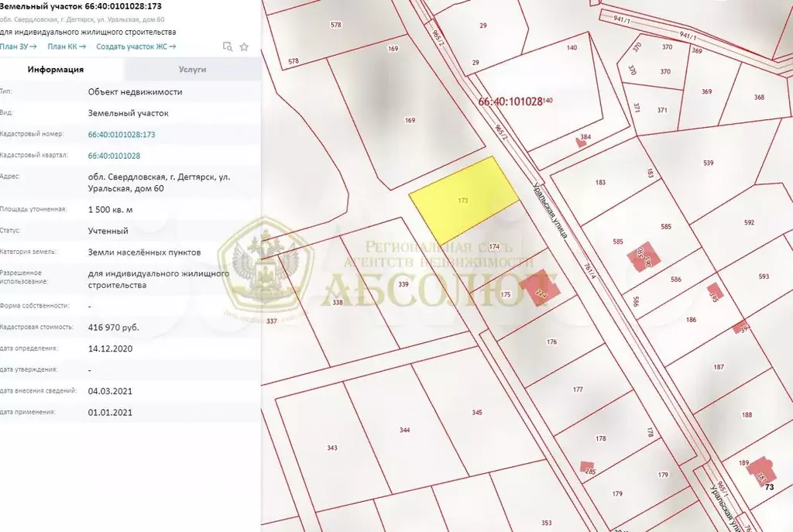Click parcel 592 on the map
The image size is (793, 532).
[749, 222]
